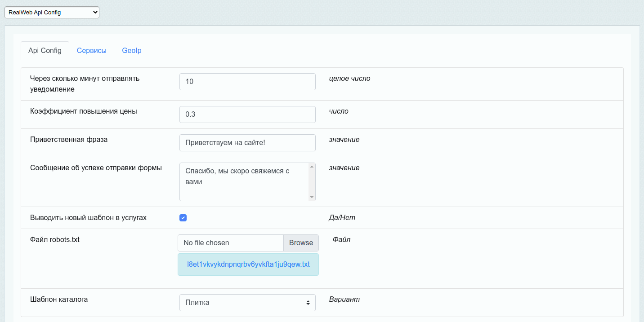Image resolution: width=644 pixels, height=322 pixels.
Task: Click the price coefficient field showing 0.3
Action: (x=247, y=115)
